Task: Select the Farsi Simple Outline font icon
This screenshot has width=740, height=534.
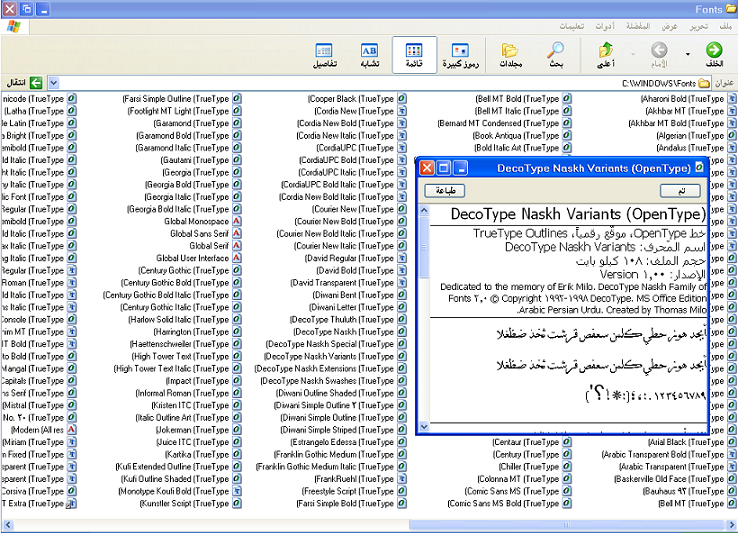Action: pyautogui.click(x=237, y=99)
